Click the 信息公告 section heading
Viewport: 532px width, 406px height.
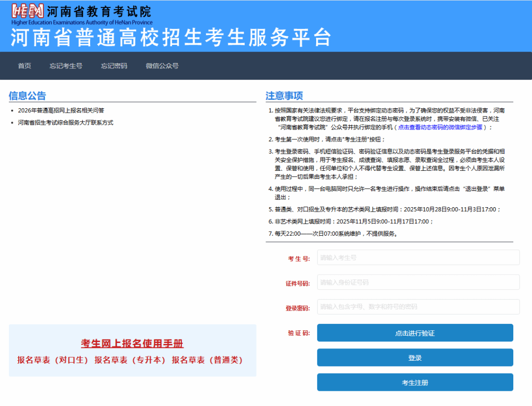[x=27, y=95]
